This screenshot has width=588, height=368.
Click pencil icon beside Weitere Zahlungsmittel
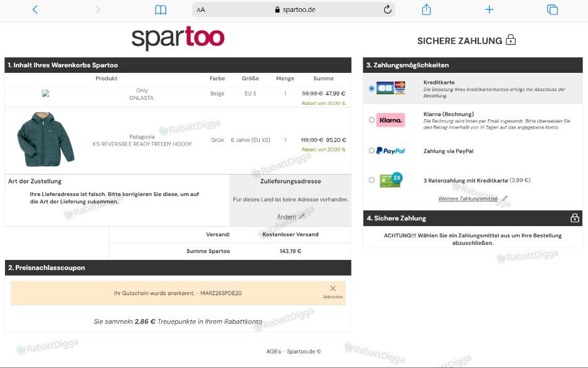505,198
